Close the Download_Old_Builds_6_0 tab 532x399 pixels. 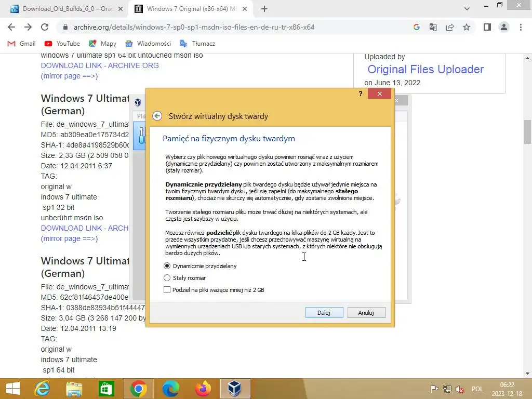pyautogui.click(x=121, y=9)
